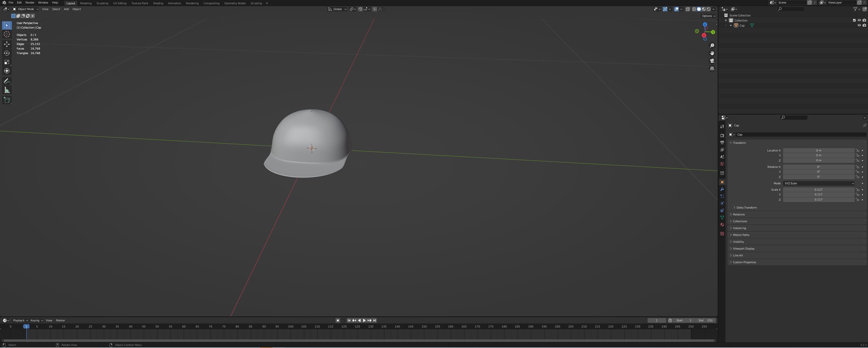
Task: Open the Options popover in the viewport
Action: tap(708, 16)
